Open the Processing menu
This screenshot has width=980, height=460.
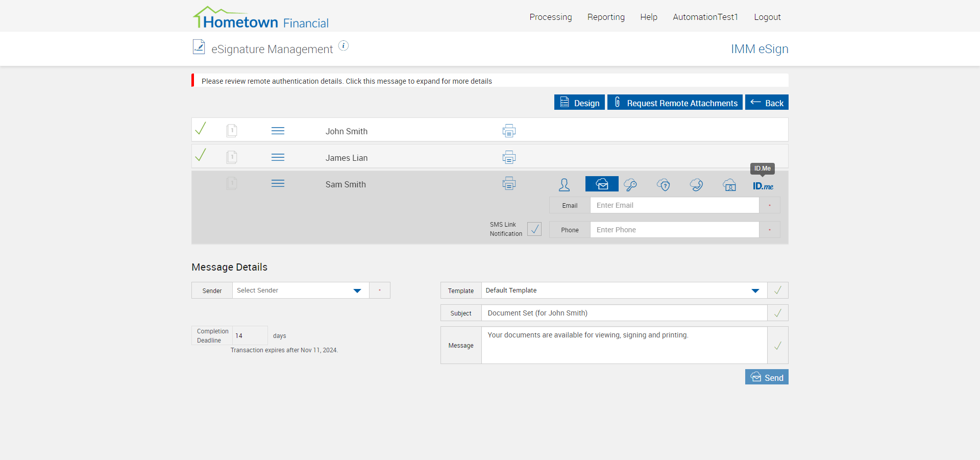tap(550, 17)
